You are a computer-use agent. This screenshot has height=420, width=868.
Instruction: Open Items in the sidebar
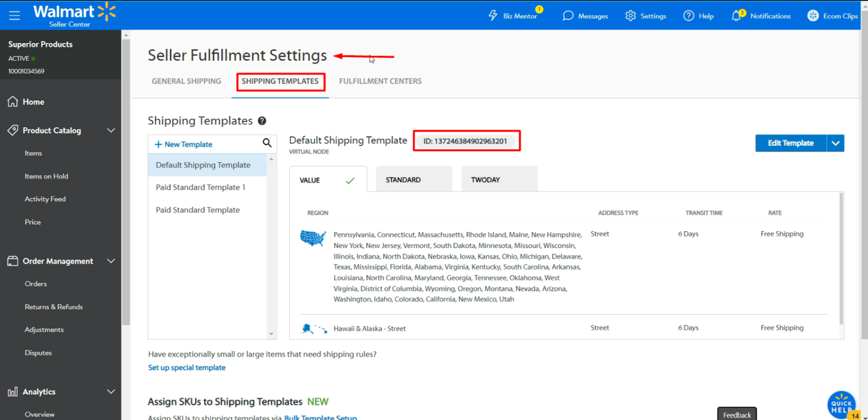33,153
